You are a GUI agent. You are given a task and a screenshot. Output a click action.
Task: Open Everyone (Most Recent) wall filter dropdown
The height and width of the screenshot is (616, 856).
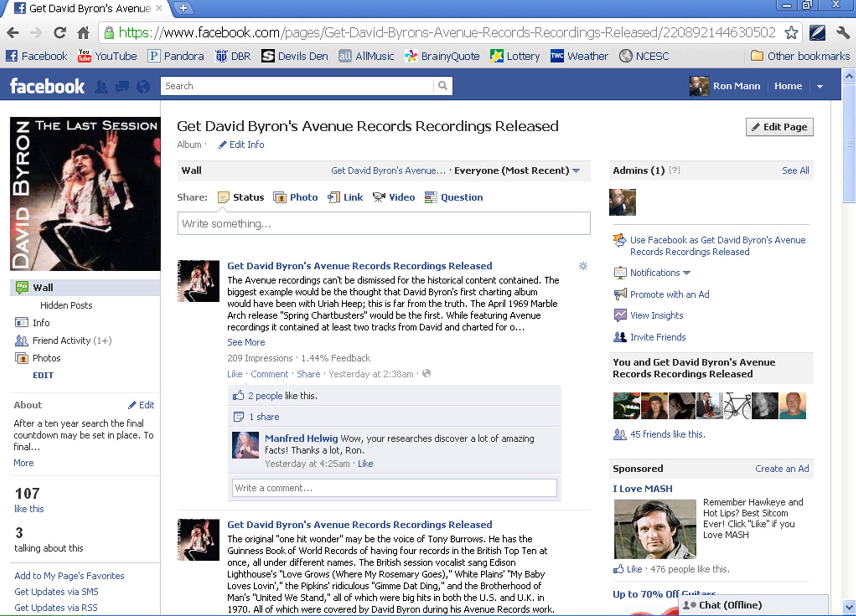coord(517,171)
